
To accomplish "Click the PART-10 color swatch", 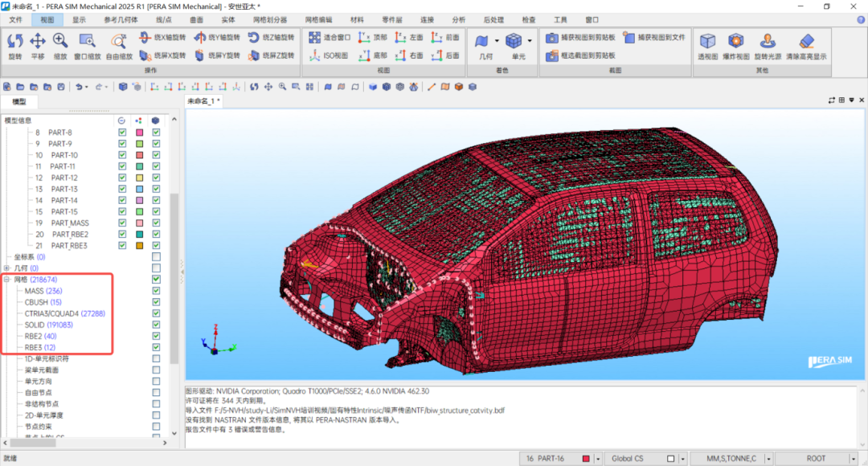I will coord(139,155).
